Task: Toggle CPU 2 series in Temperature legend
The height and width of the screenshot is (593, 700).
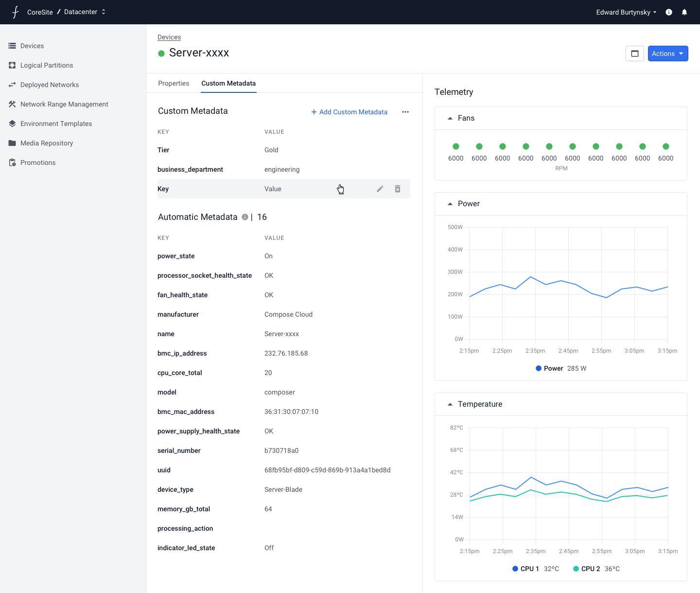Action: 576,569
